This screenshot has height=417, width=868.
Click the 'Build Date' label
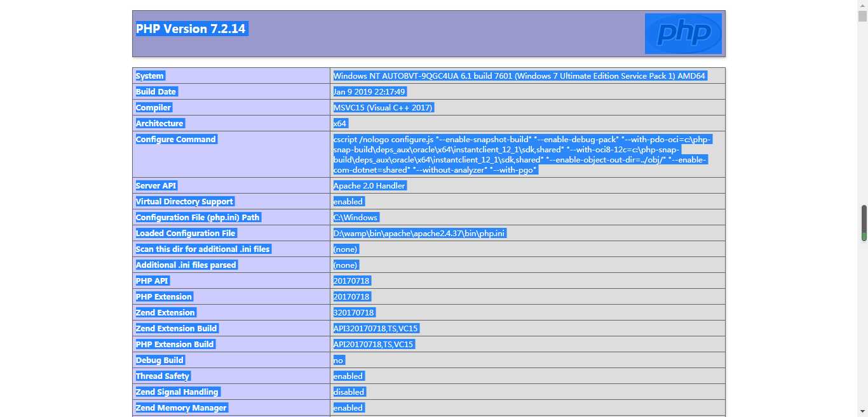(156, 91)
